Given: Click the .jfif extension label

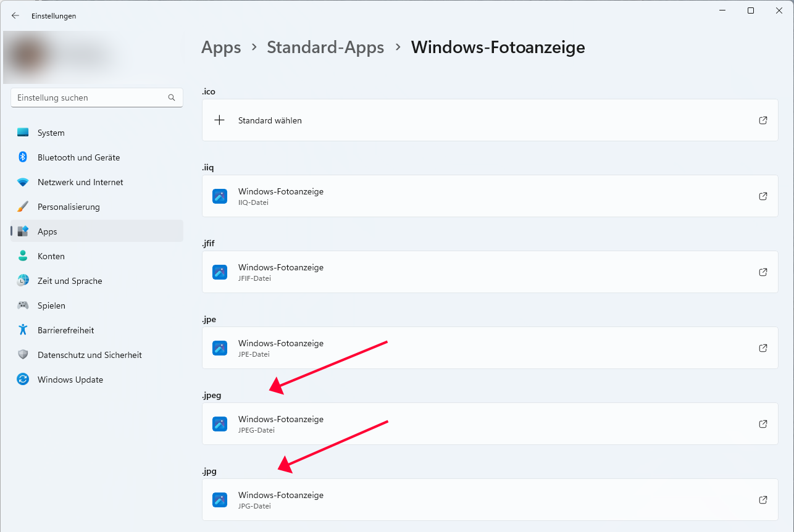Looking at the screenshot, I should 208,243.
